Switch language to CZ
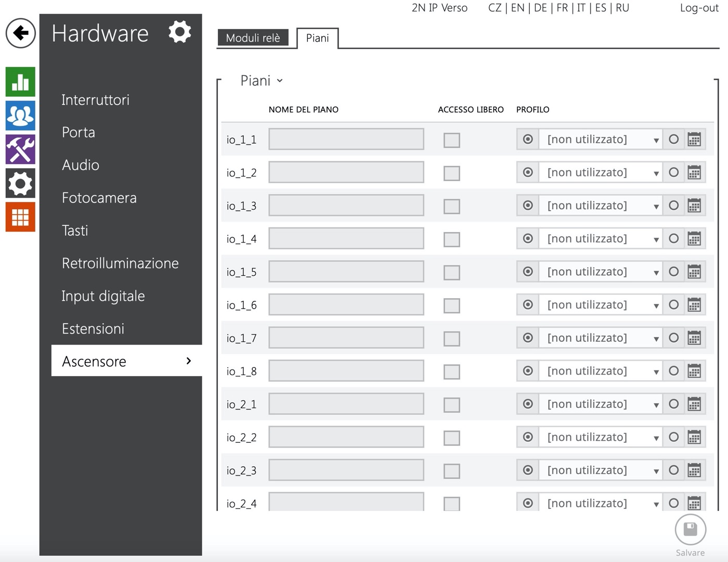This screenshot has width=728, height=562. point(495,8)
